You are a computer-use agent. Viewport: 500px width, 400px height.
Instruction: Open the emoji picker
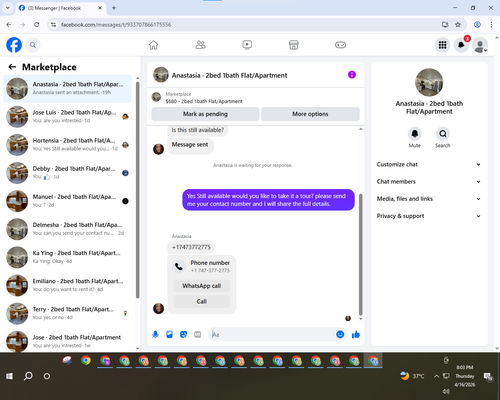[340, 334]
